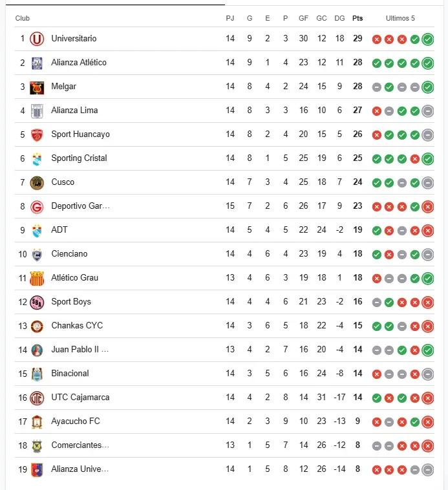Click the Cusco club badge

37,182
